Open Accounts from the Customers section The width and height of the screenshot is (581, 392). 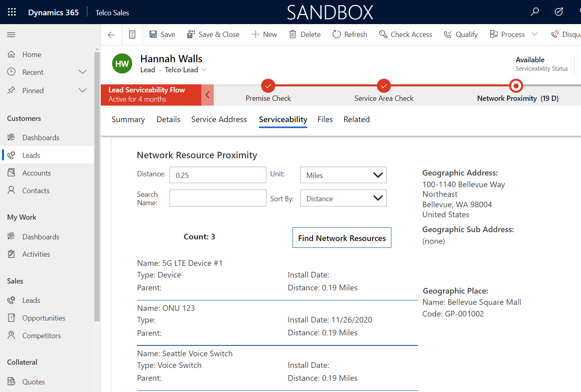coord(36,173)
